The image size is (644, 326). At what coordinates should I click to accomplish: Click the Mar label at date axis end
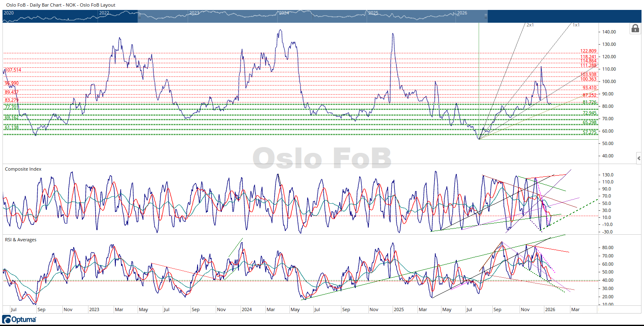575,309
